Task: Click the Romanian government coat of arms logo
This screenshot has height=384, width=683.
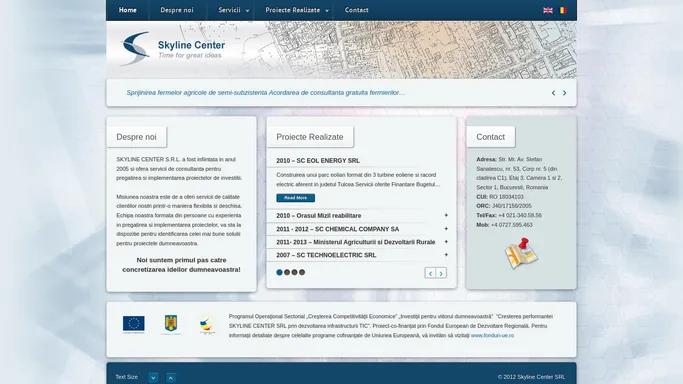Action: click(x=170, y=324)
